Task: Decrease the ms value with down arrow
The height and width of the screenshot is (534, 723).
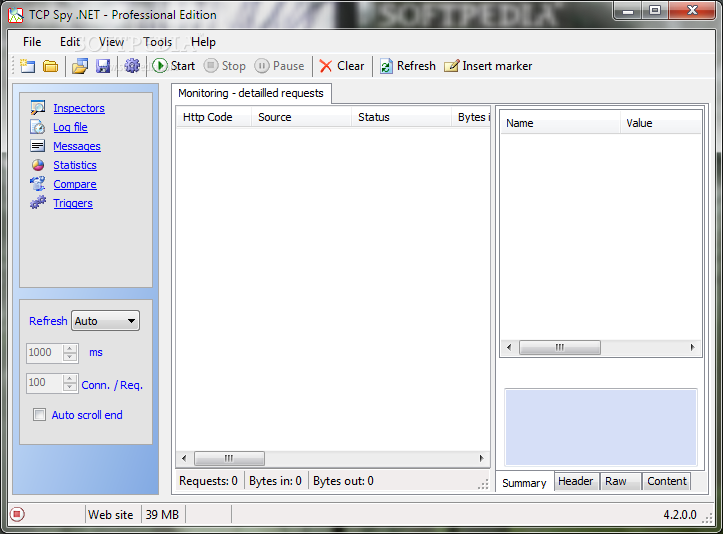Action: [x=70, y=357]
